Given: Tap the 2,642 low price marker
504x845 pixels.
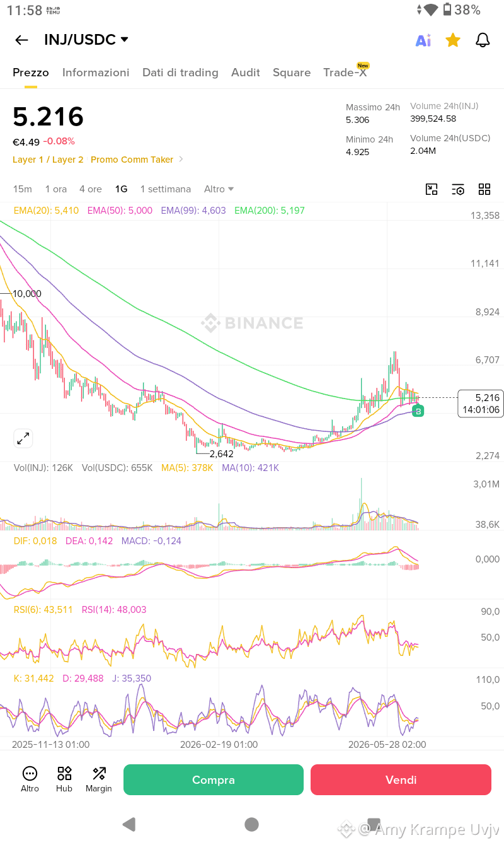Looking at the screenshot, I should [x=221, y=453].
